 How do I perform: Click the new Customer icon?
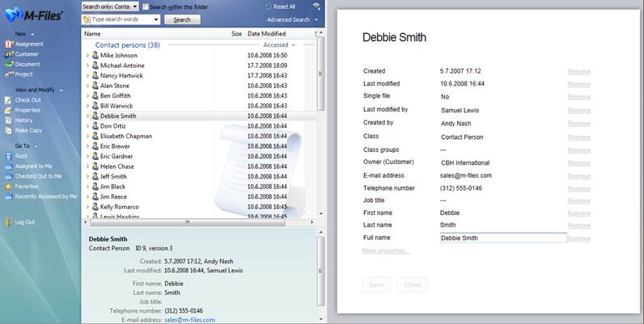(8, 54)
